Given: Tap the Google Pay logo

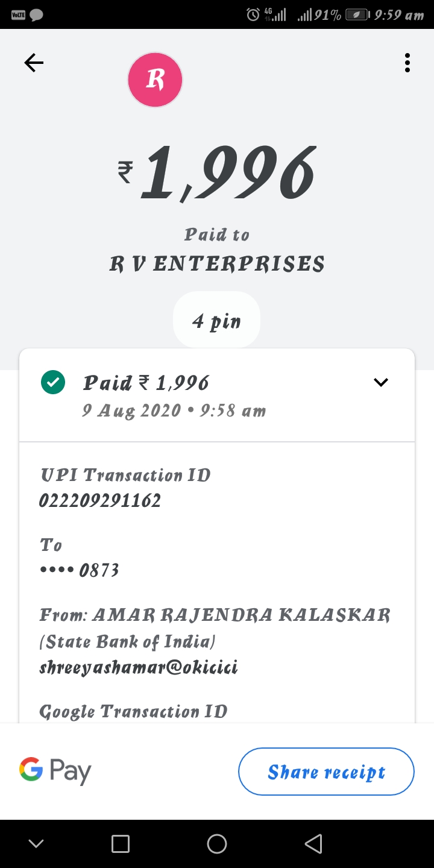Looking at the screenshot, I should [x=55, y=771].
